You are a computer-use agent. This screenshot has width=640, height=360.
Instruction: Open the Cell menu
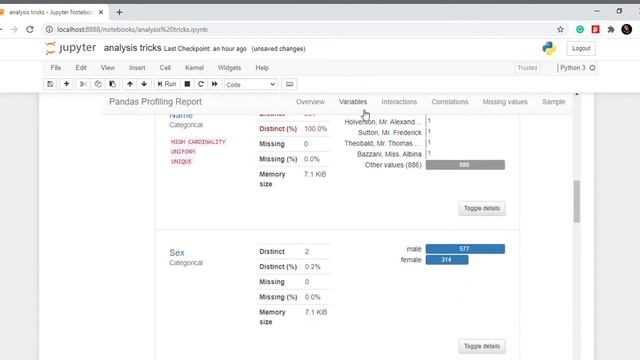pyautogui.click(x=165, y=68)
